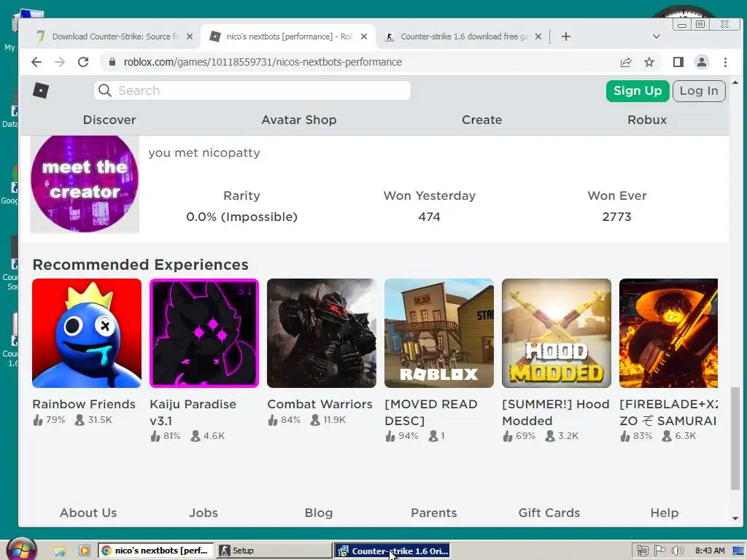Viewport: 747px width, 560px height.
Task: Open the Rainbow Friends thumbnail
Action: pyautogui.click(x=87, y=332)
